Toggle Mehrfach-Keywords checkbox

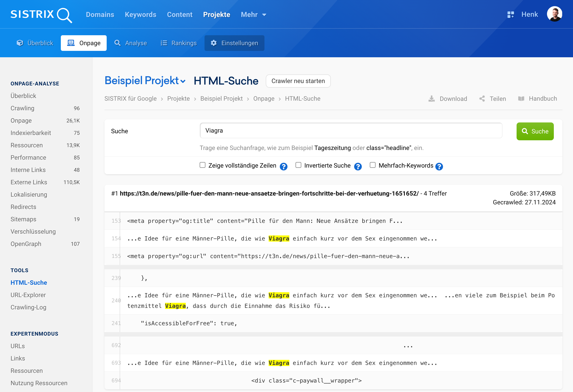pos(373,165)
